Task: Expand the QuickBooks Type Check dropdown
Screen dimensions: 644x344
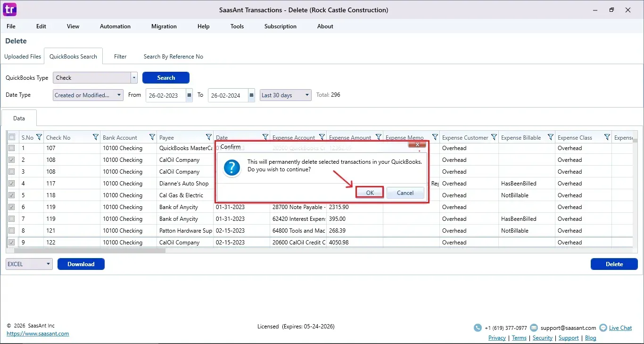Action: pos(134,78)
